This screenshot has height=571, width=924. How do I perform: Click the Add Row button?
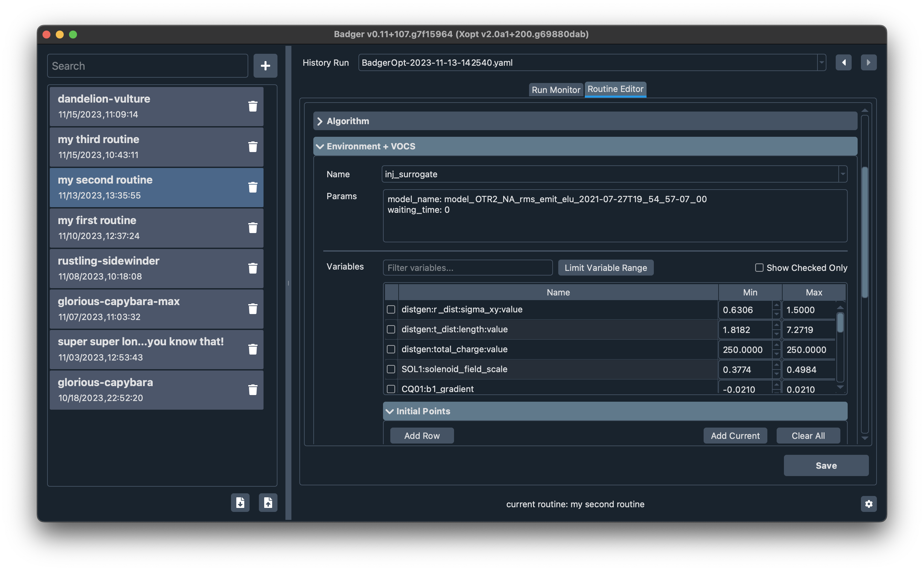tap(422, 436)
